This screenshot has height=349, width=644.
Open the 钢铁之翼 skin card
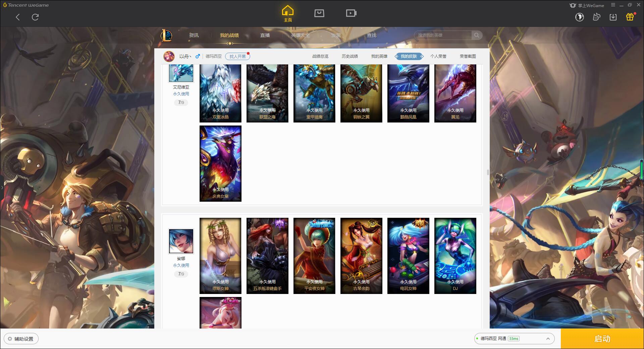pos(361,93)
